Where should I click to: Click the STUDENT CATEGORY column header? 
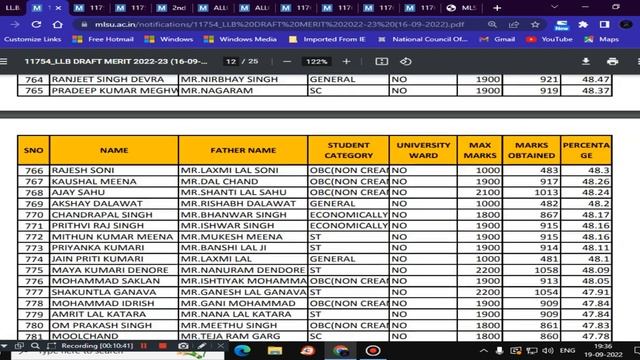(x=349, y=150)
